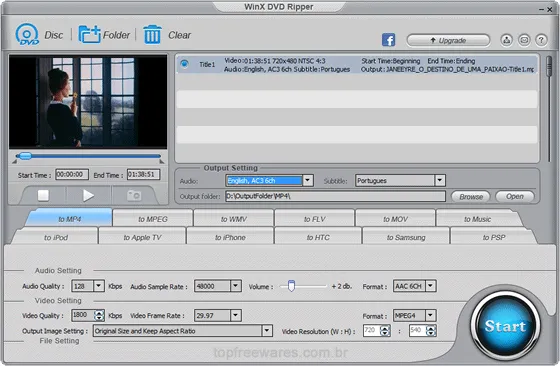The image size is (560, 366).
Task: Click the Video Quality stepper arrows
Action: tap(99, 315)
